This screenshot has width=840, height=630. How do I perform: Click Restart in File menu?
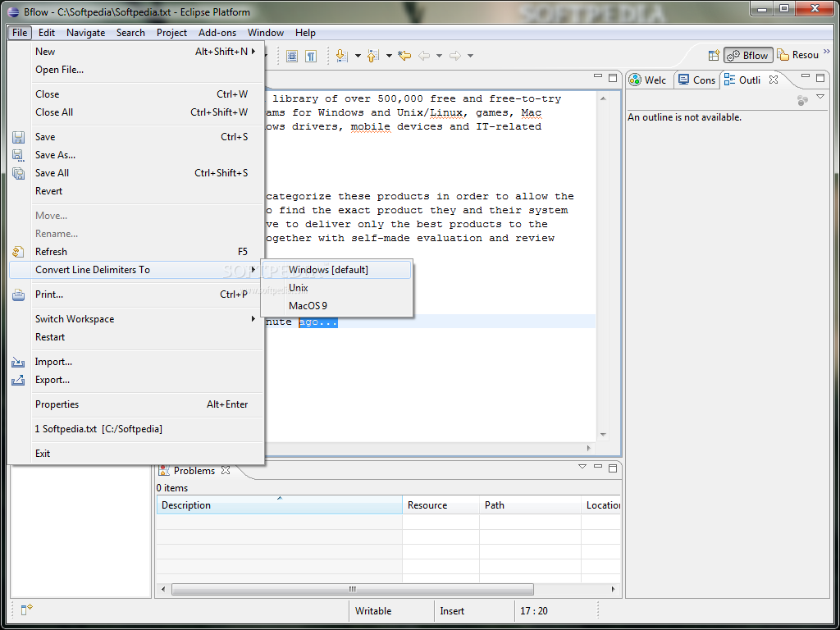click(x=137, y=337)
